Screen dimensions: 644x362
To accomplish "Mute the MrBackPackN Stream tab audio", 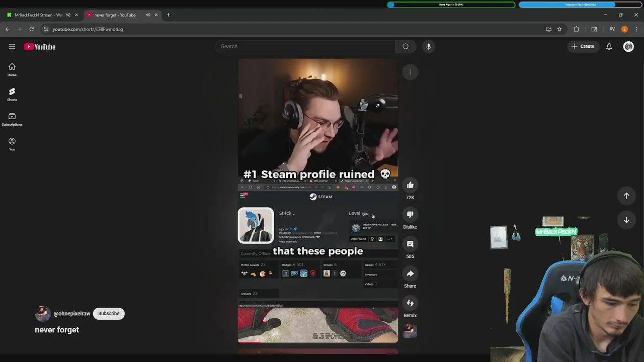I will (x=68, y=15).
